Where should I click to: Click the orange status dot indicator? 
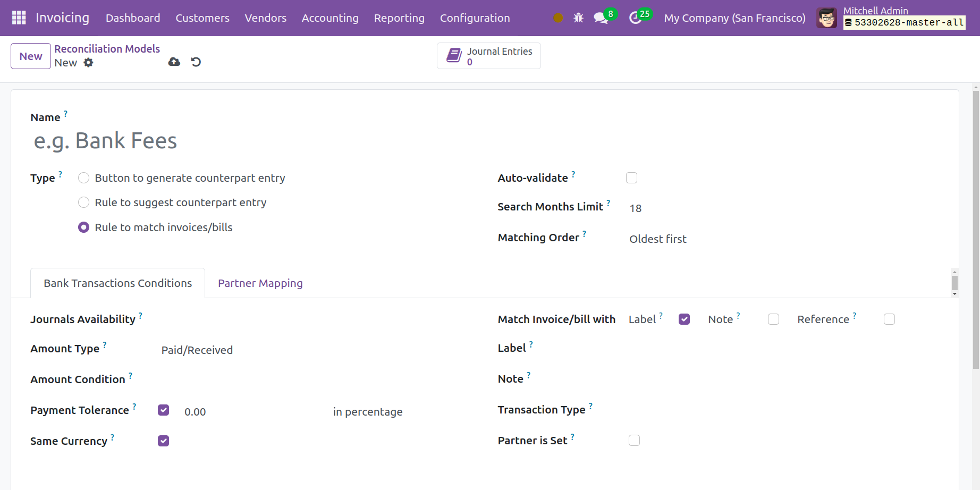pyautogui.click(x=558, y=18)
